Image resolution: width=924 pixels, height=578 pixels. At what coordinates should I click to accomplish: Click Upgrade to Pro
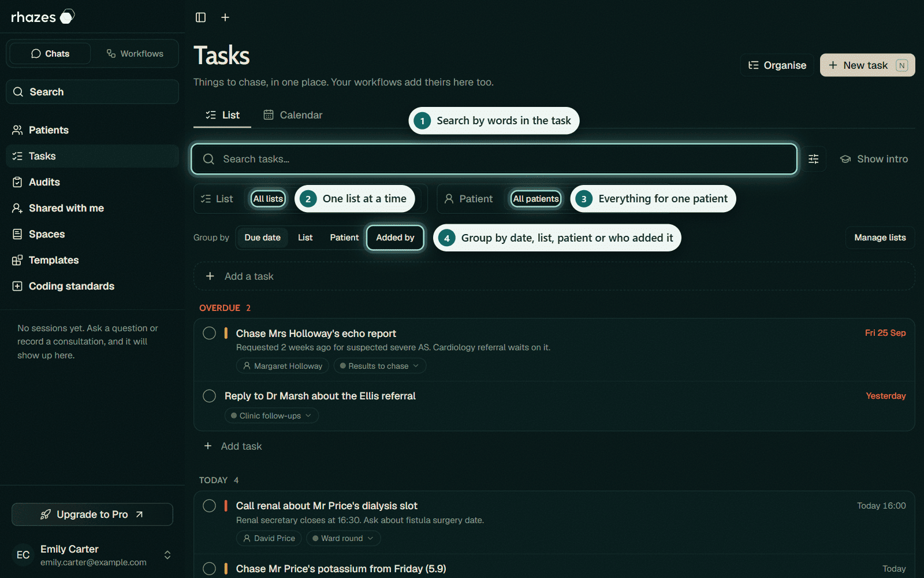92,514
